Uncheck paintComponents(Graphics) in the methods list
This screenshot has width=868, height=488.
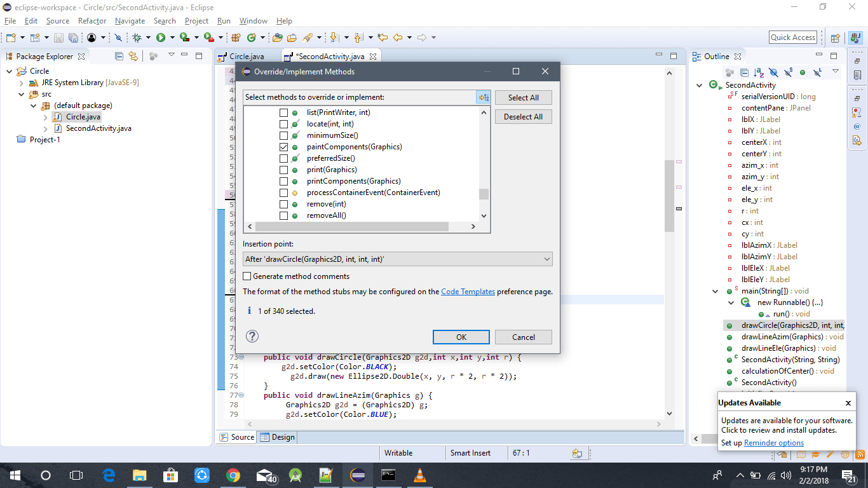pyautogui.click(x=284, y=147)
